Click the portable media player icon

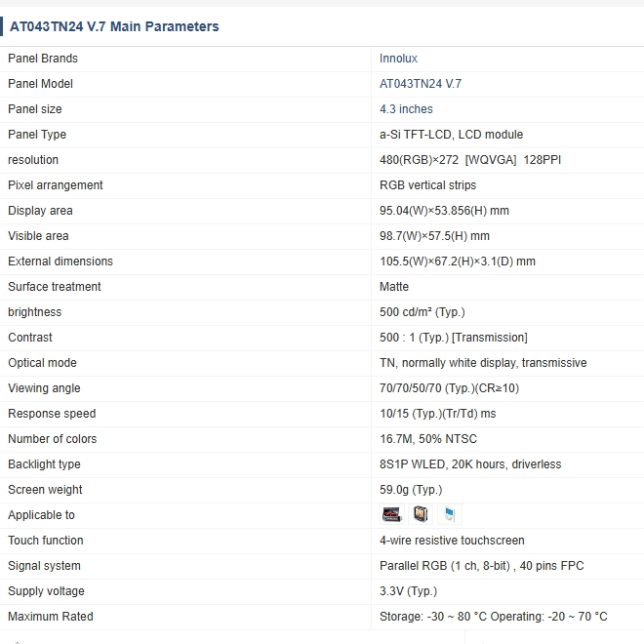(x=449, y=514)
